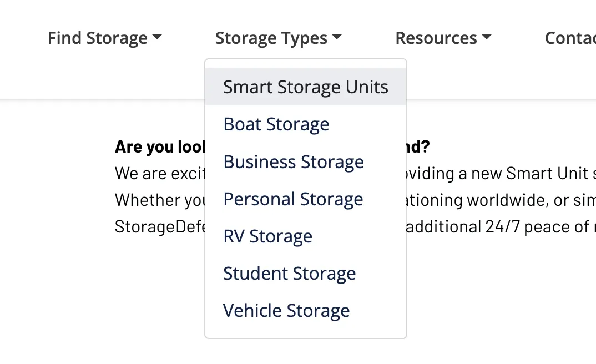Collapse the Storage Types dropdown menu
The image size is (596, 364).
pos(278,38)
